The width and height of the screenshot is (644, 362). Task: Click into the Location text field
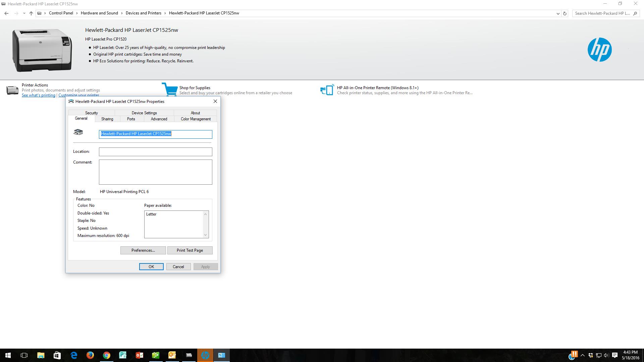point(155,152)
